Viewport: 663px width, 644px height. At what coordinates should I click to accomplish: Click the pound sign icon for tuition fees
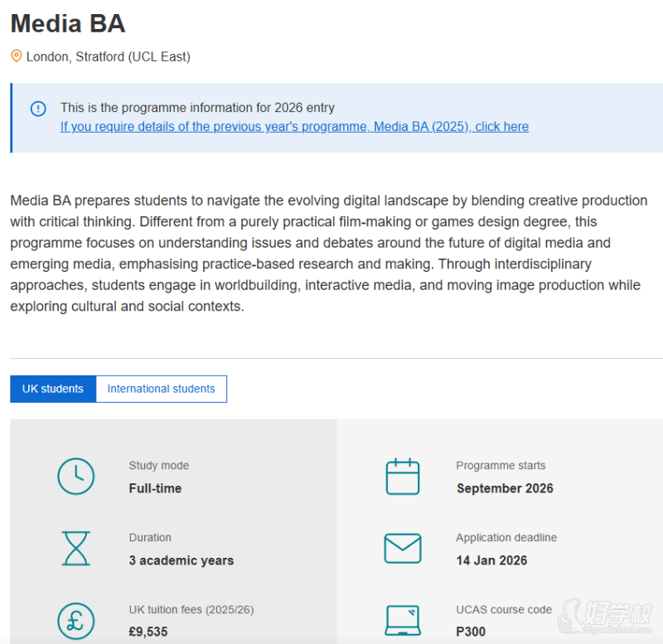tap(75, 621)
